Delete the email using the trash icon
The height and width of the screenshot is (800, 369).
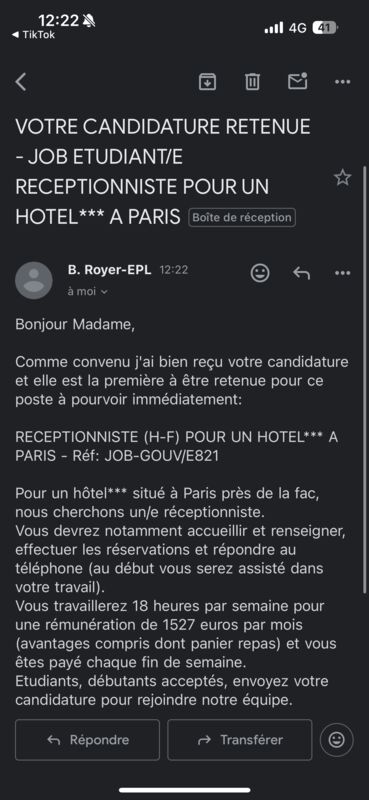click(x=252, y=82)
